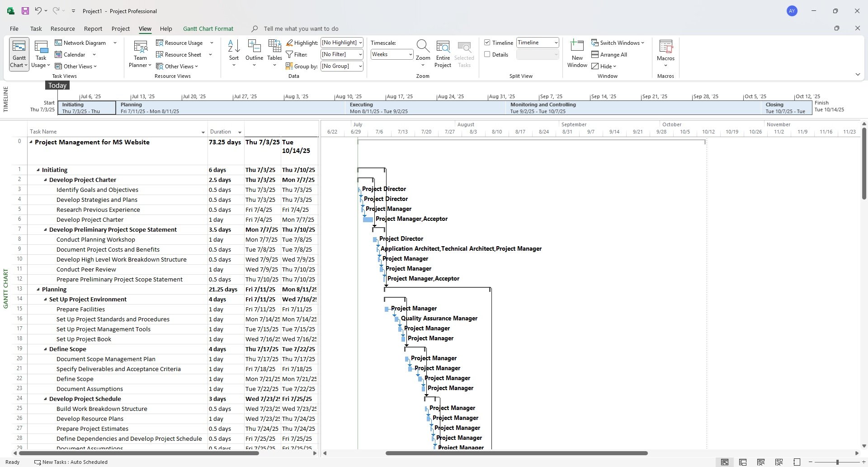This screenshot has height=467, width=868.
Task: Click the zoom out minus icon in status bar
Action: point(811,462)
